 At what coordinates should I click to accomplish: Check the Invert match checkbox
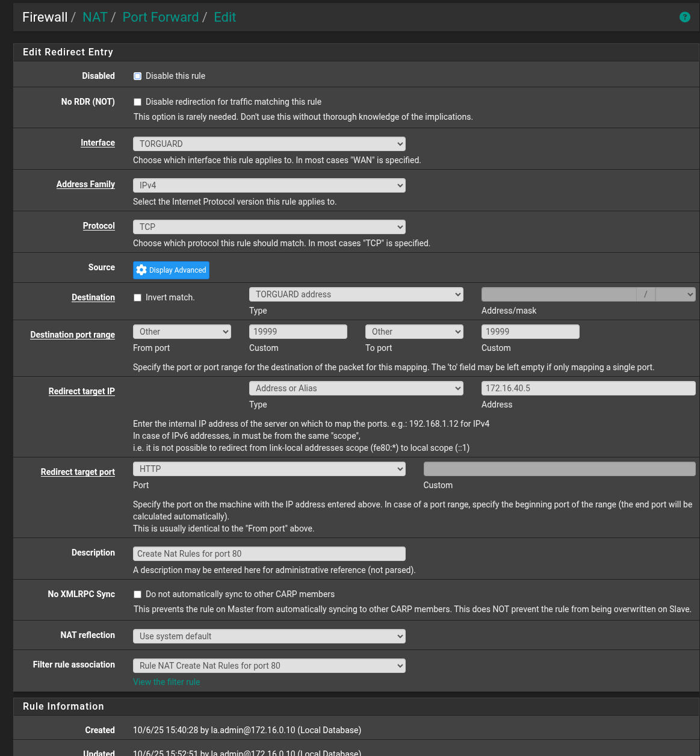[137, 298]
